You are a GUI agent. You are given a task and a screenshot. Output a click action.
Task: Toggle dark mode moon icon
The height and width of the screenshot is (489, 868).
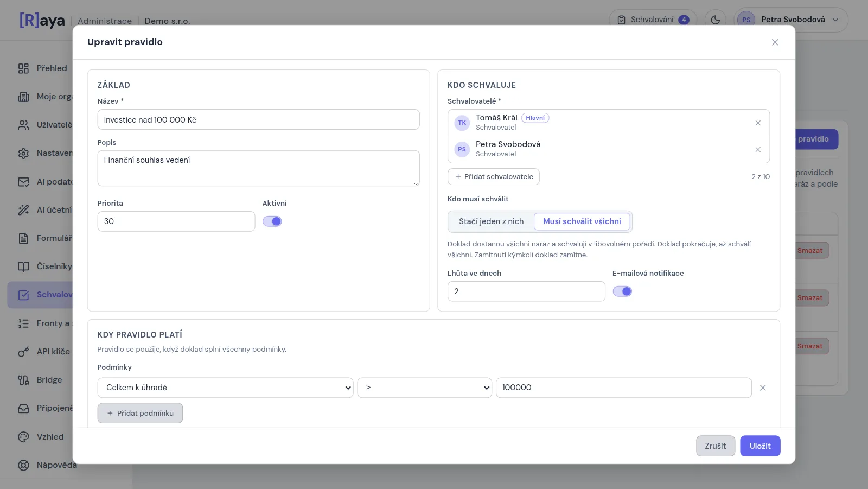pyautogui.click(x=716, y=20)
